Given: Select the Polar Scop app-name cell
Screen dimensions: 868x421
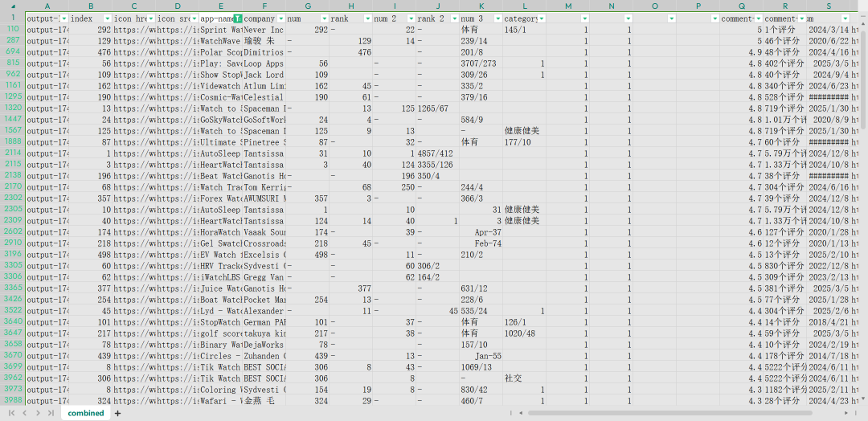Looking at the screenshot, I should click(221, 52).
